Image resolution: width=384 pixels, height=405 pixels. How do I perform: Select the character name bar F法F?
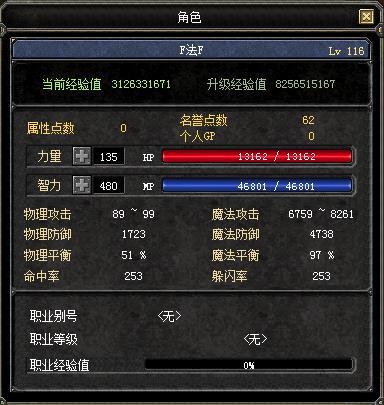[191, 50]
